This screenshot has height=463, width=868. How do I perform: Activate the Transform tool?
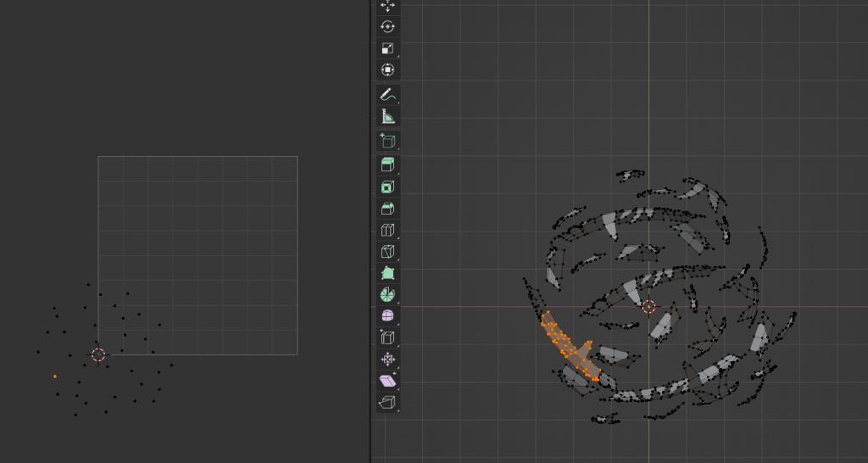[387, 70]
